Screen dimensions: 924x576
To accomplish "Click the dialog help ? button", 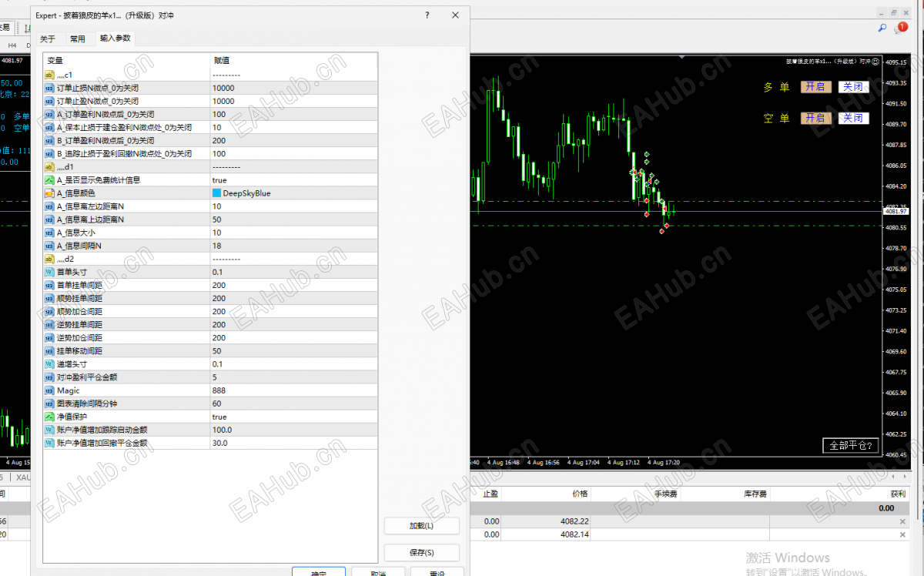I will (427, 15).
